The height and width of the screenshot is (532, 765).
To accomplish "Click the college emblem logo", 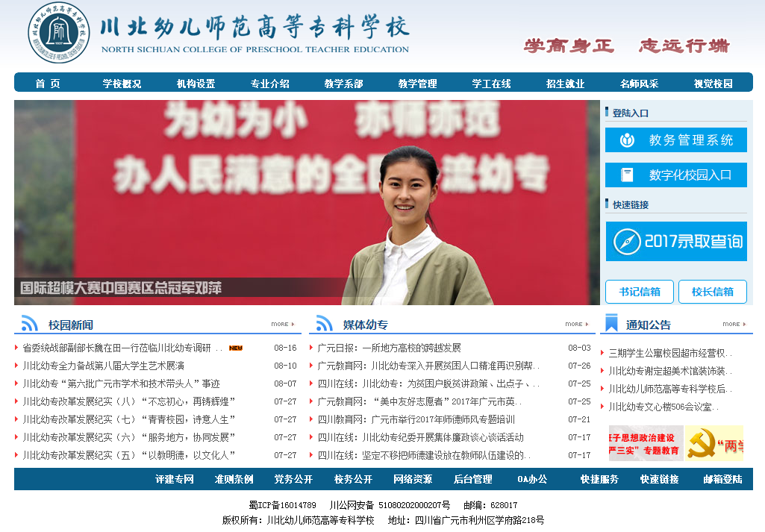I will (x=59, y=33).
